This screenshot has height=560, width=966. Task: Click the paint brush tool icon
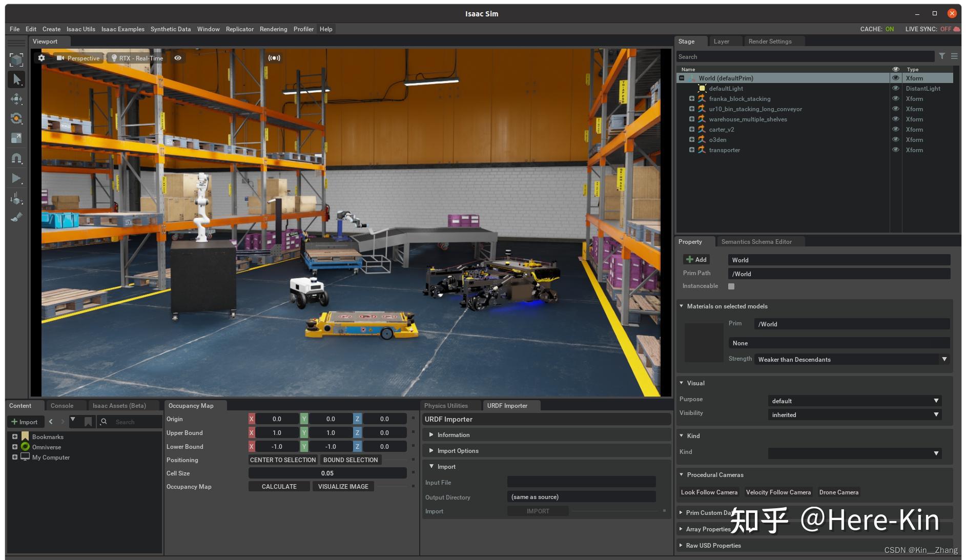tap(16, 217)
